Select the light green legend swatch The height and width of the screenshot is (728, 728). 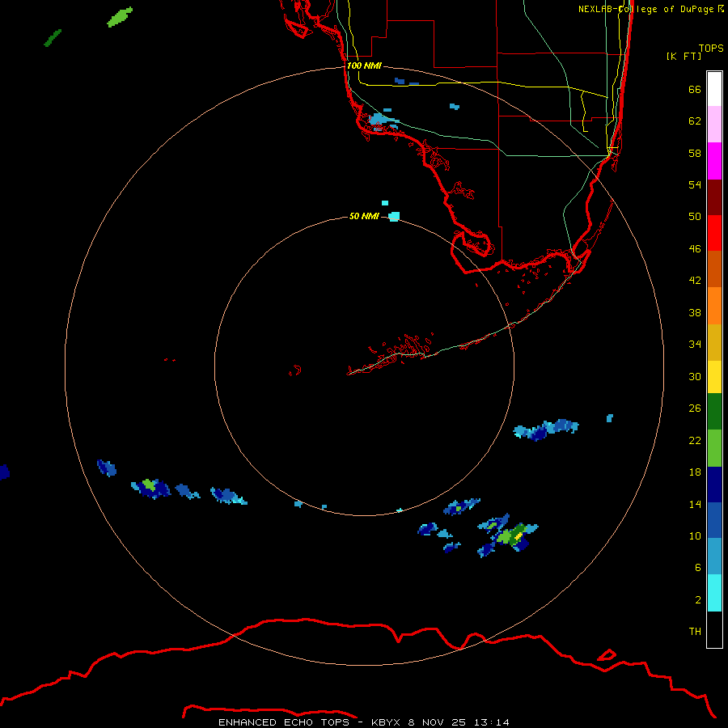(x=714, y=448)
